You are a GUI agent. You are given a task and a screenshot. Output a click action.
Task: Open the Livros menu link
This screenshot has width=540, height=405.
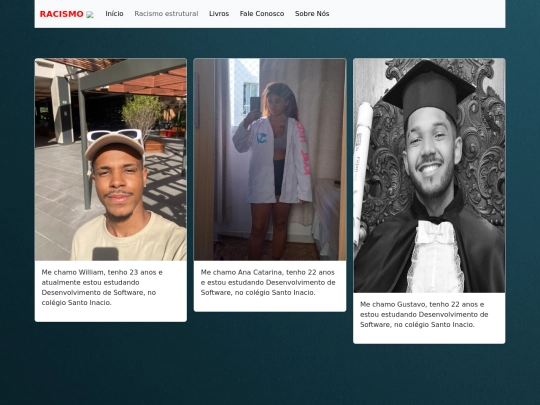tap(219, 14)
